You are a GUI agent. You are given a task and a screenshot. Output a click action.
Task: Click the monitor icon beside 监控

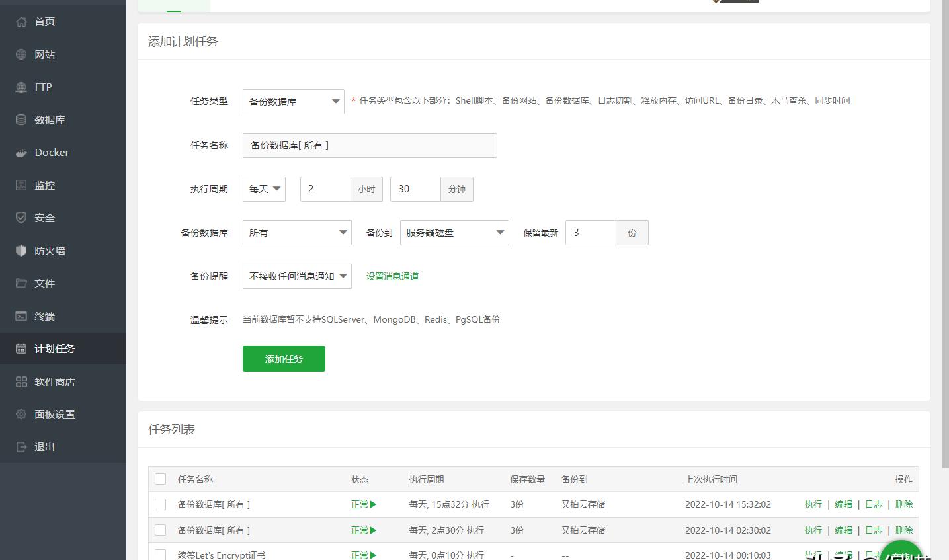21,185
